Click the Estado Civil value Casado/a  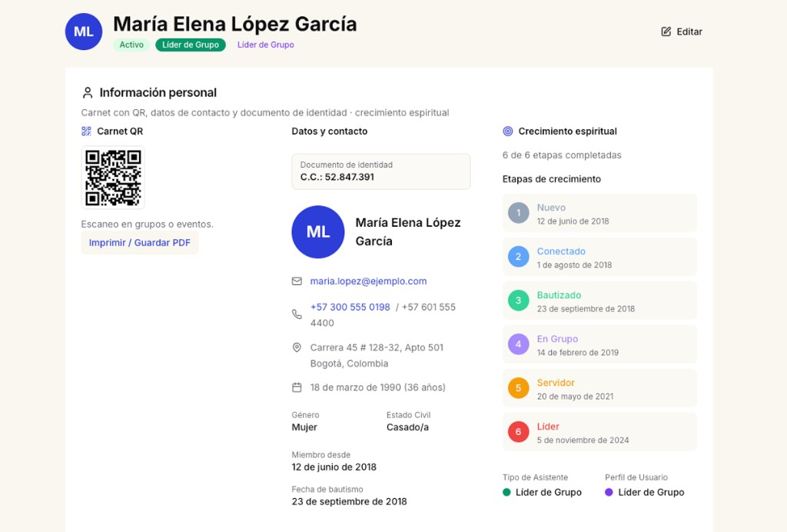407,427
